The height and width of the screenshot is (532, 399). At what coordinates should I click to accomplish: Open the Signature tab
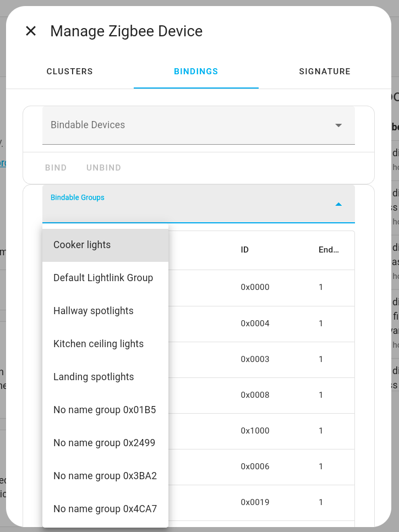coord(325,72)
